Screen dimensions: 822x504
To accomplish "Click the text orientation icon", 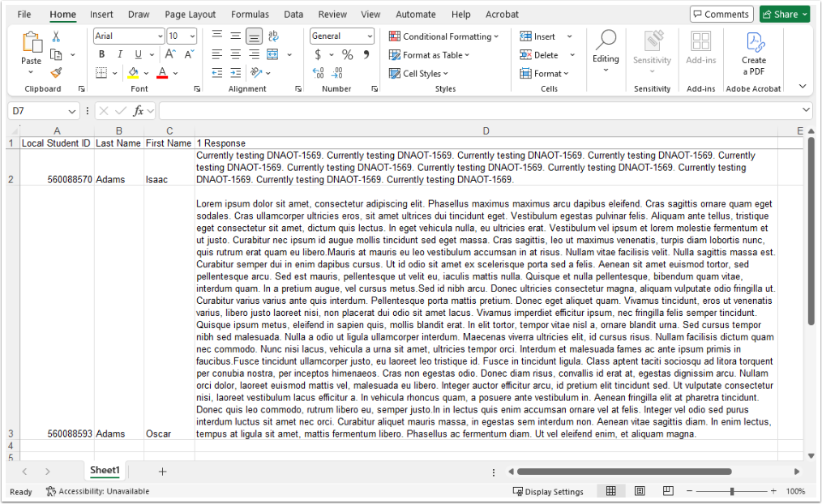I will click(256, 73).
